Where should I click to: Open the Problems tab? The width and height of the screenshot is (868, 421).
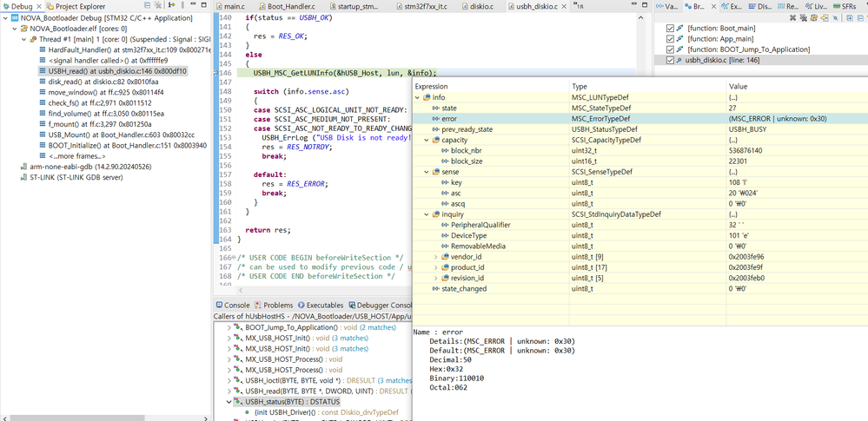pyautogui.click(x=278, y=305)
